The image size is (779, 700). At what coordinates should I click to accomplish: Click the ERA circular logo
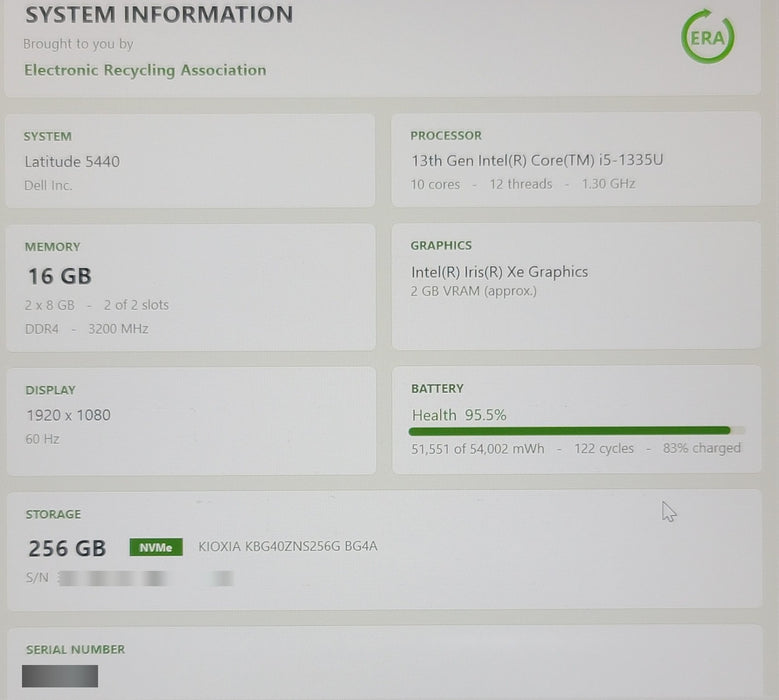[x=707, y=37]
